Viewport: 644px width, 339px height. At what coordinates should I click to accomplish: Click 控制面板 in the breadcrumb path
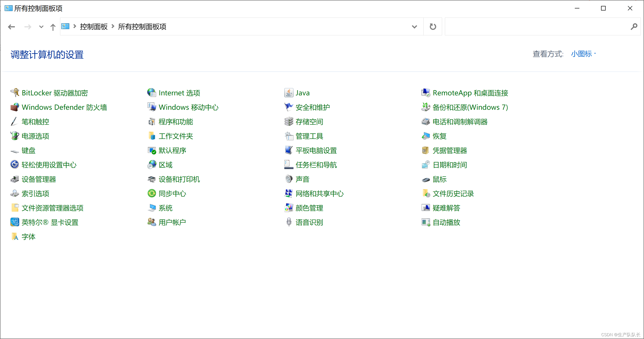click(x=93, y=27)
